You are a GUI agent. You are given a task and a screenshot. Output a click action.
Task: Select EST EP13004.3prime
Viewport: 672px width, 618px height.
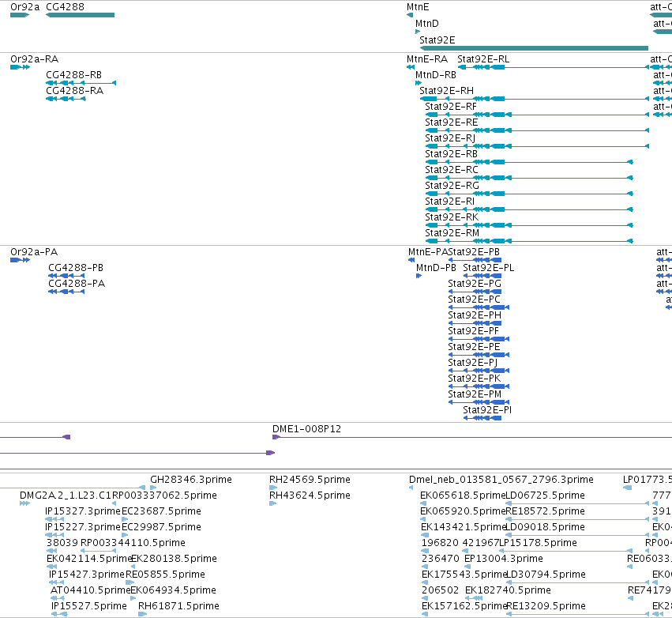[504, 560]
